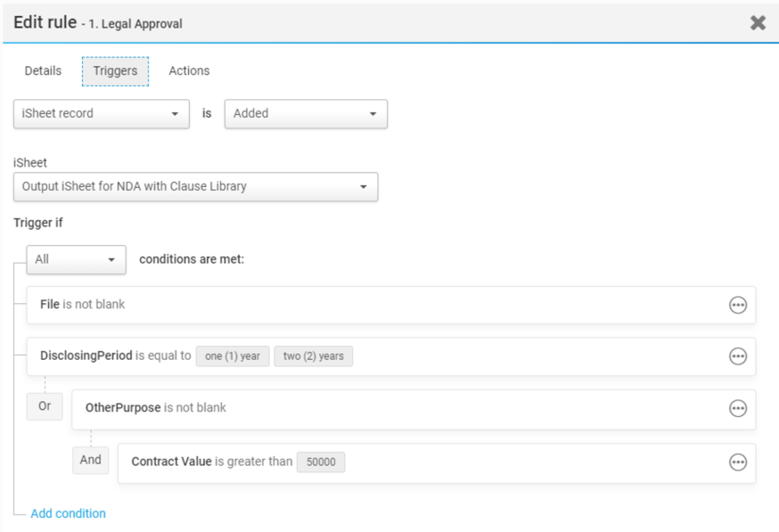Close the Edit rule dialog
Viewport: 779px width, 532px height.
(758, 23)
